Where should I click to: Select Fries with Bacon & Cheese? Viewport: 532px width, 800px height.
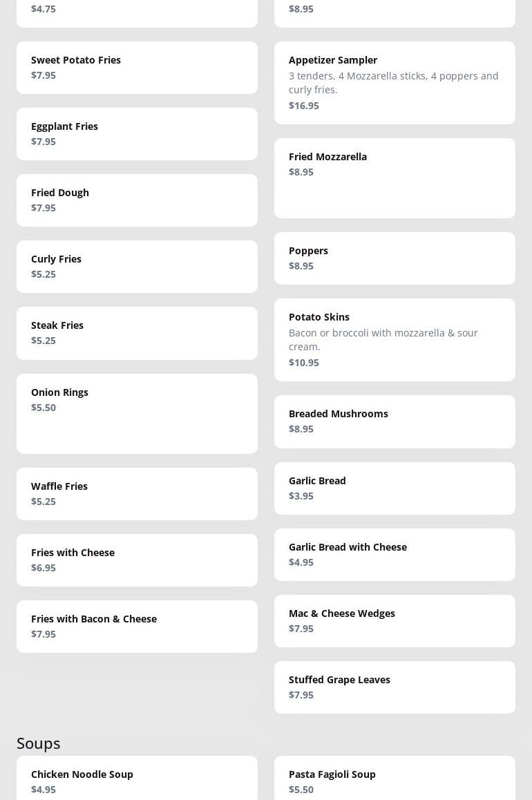click(x=137, y=626)
